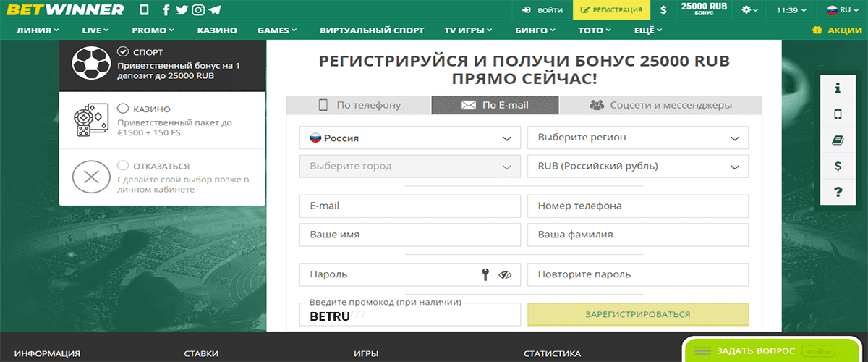Click the soccer ball sport bonus icon
This screenshot has width=868, height=362.
click(91, 64)
